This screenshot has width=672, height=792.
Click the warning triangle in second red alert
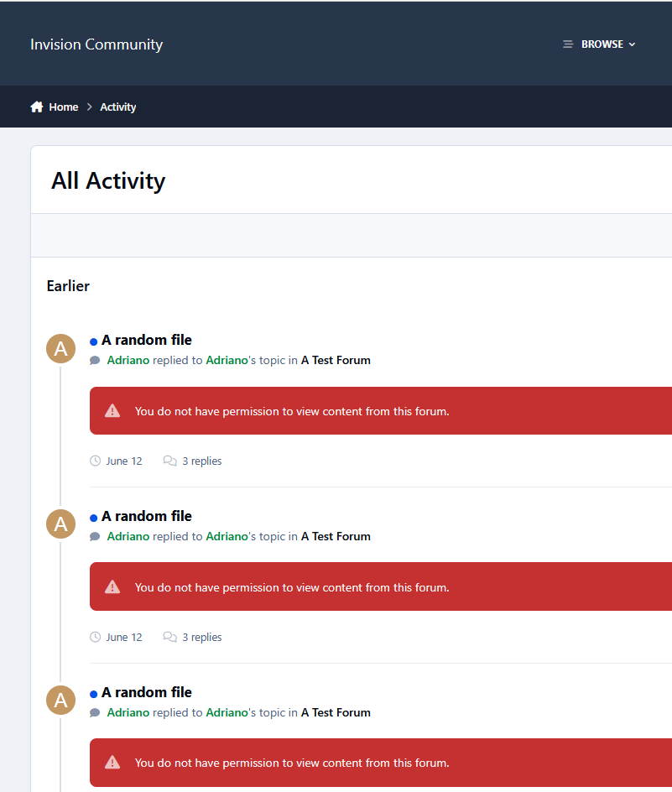[x=112, y=587]
